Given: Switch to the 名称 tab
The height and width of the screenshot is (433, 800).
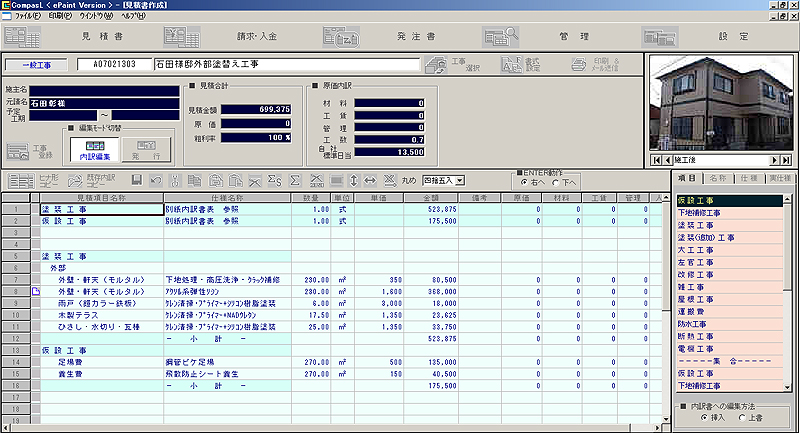Looking at the screenshot, I should click(716, 177).
